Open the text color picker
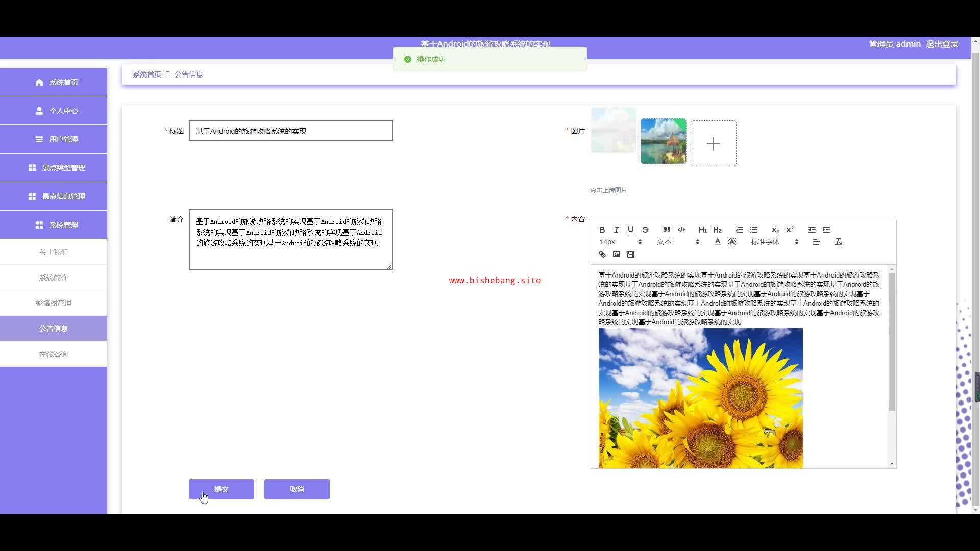This screenshot has width=980, height=551. click(717, 242)
